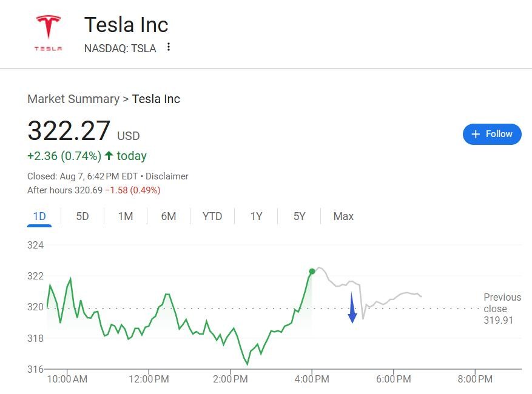Click the Follow button
The height and width of the screenshot is (394, 532).
pos(492,134)
